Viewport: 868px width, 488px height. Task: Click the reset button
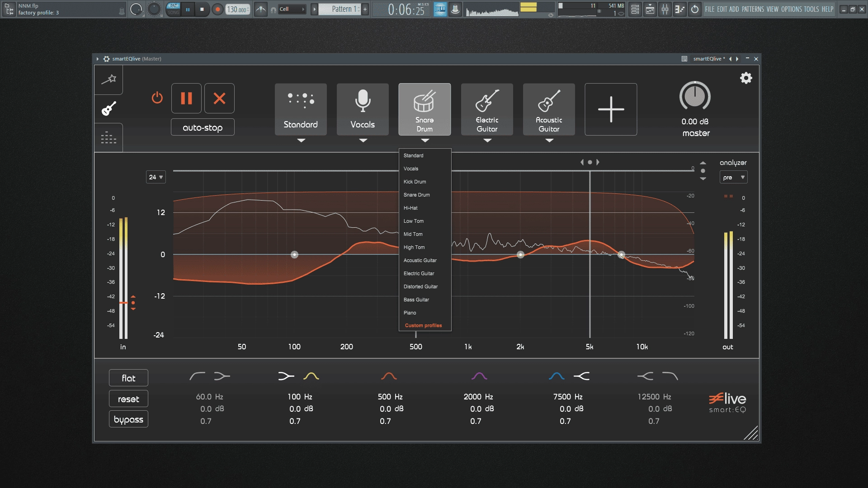click(128, 399)
